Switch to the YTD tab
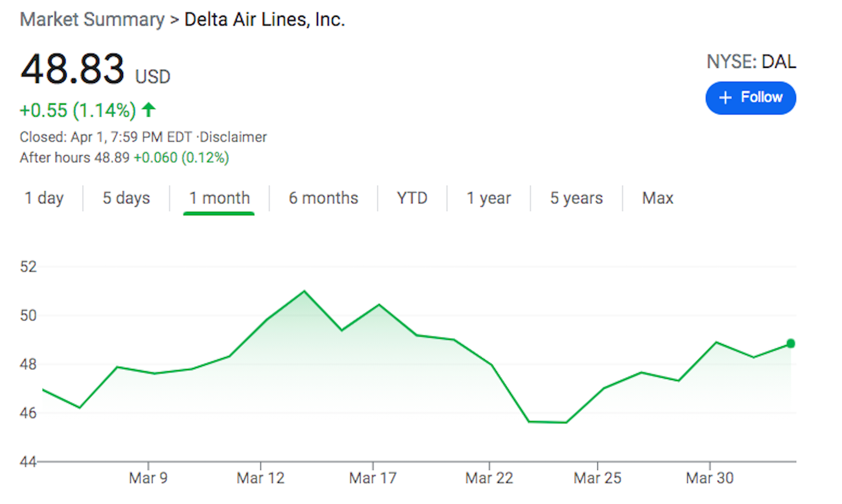842x504 pixels. (412, 198)
